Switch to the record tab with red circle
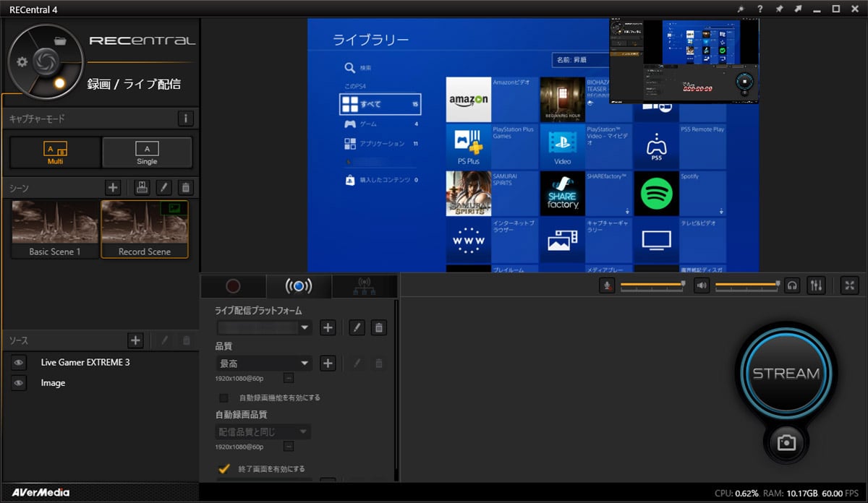Screen dimensions: 868x503 click(233, 286)
